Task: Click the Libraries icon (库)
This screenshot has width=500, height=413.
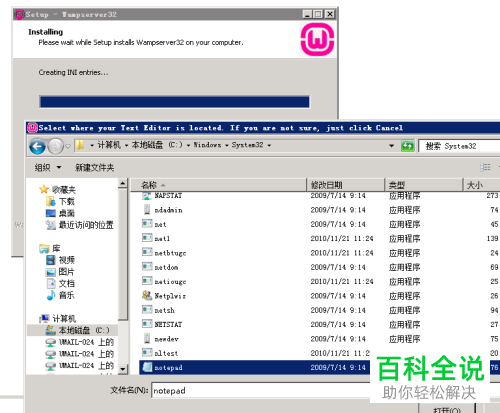Action: 44,248
